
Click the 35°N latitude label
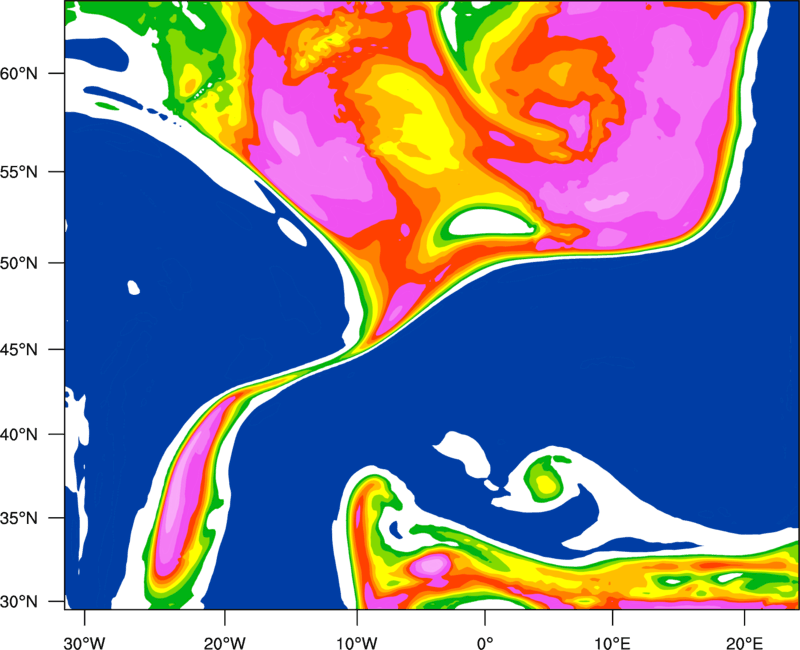pyautogui.click(x=19, y=518)
